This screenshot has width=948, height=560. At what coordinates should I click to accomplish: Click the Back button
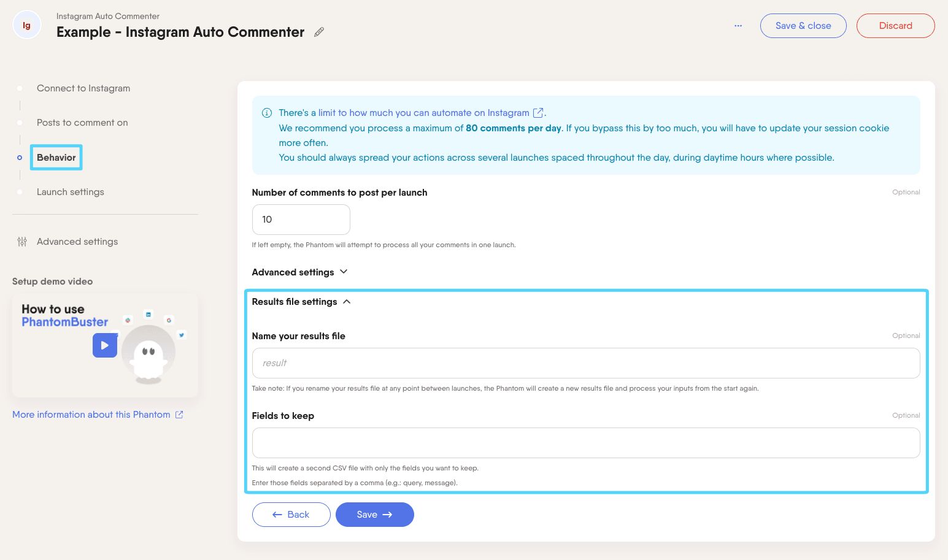291,514
